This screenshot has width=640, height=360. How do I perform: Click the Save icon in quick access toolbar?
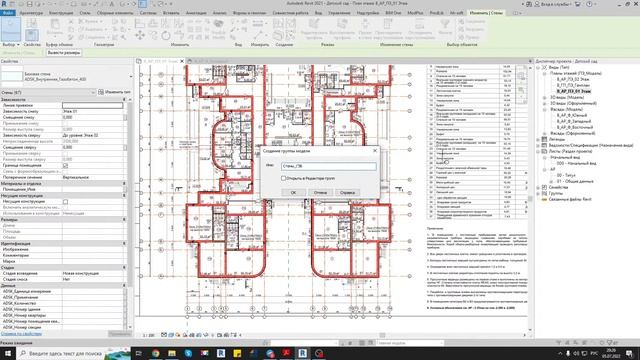pos(29,4)
